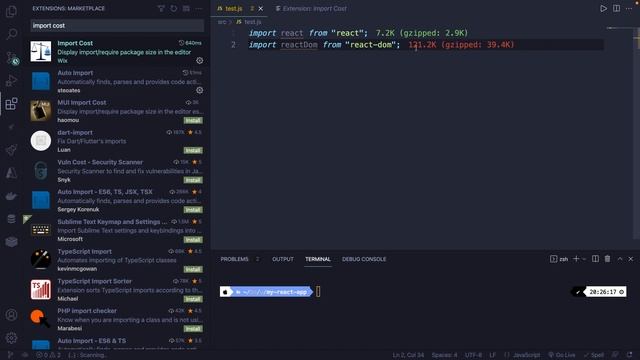Screen dimensions: 640x360
Task: Split the terminal panel
Action: 596,259
